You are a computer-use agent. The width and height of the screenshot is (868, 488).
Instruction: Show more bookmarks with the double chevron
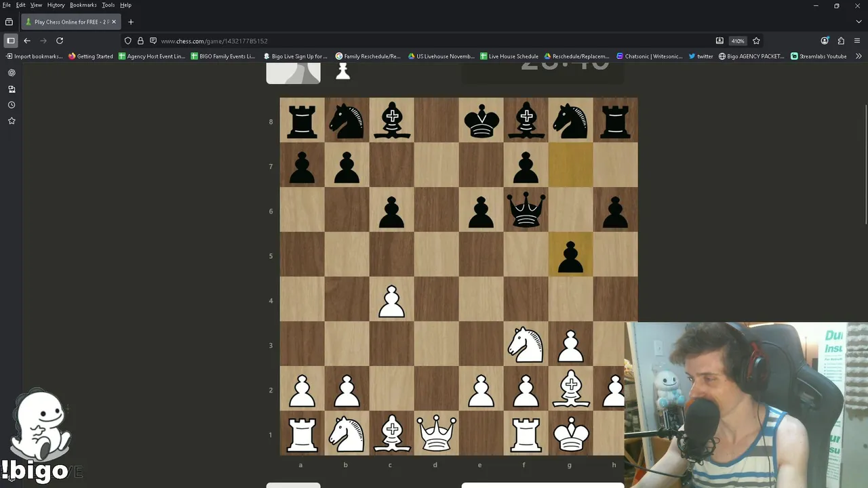pos(859,56)
